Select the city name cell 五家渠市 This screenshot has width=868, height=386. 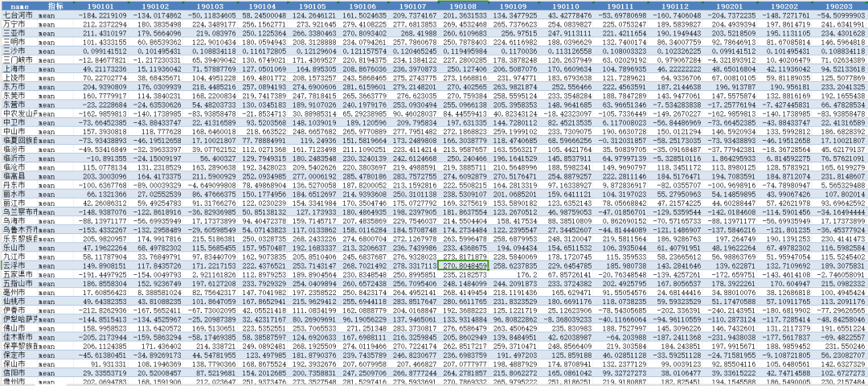coord(19,273)
